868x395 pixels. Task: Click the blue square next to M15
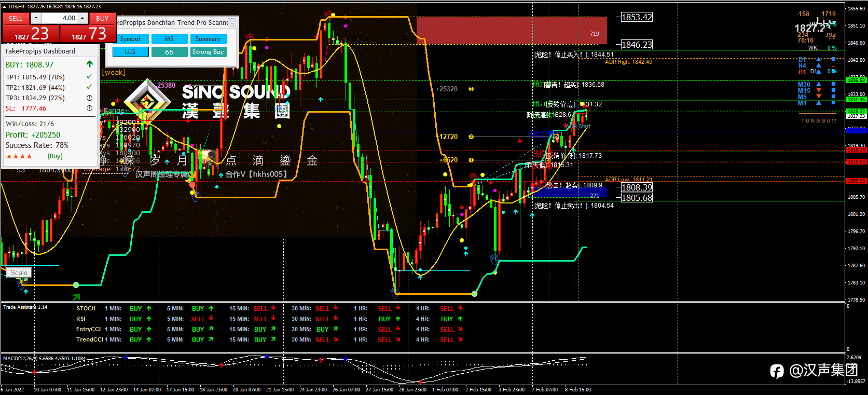(x=834, y=90)
